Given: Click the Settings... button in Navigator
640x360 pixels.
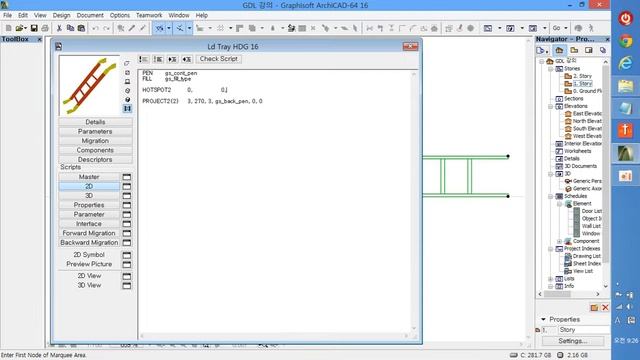Looking at the screenshot, I should click(x=573, y=340).
